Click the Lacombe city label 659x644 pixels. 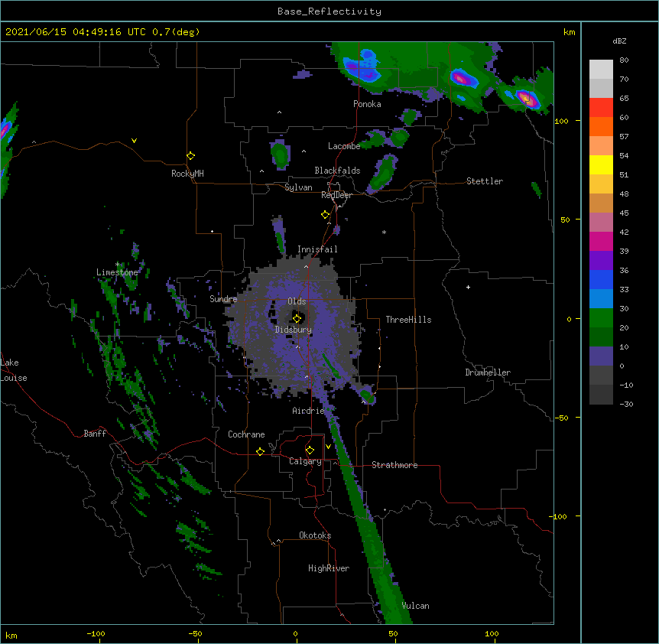point(344,146)
